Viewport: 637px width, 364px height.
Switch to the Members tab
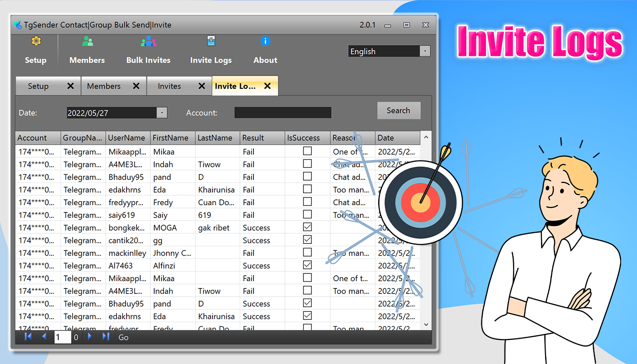point(104,86)
